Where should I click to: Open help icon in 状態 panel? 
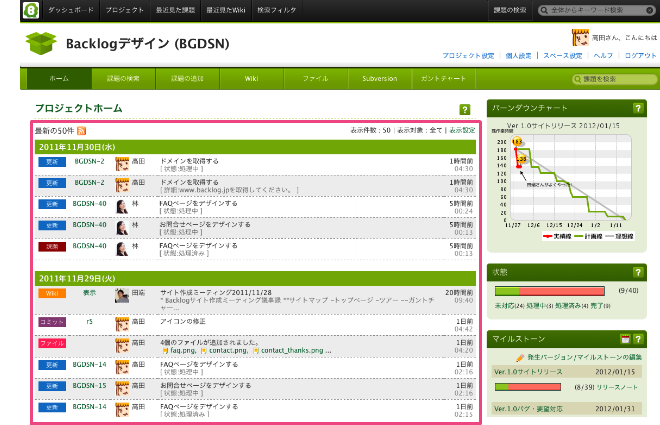click(x=638, y=272)
